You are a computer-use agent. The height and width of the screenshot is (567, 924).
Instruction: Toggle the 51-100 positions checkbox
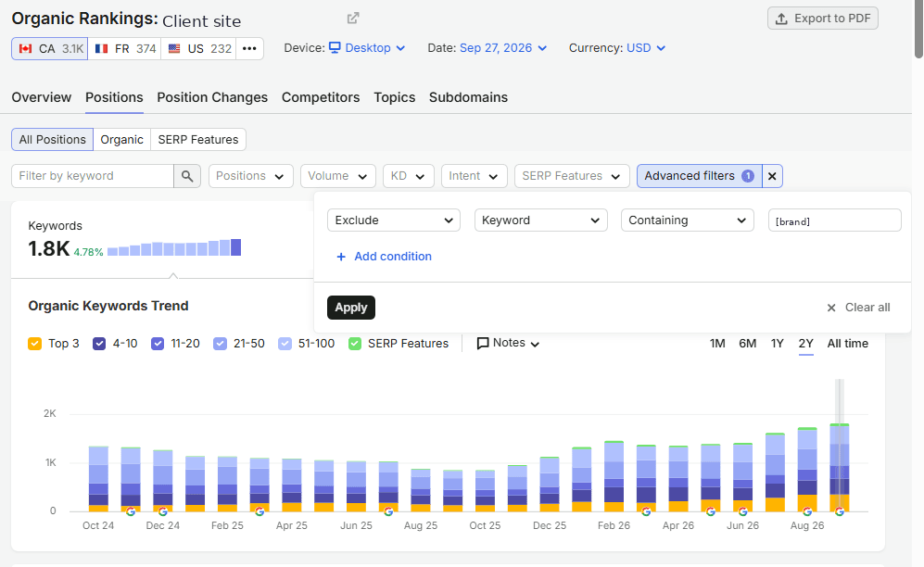285,344
